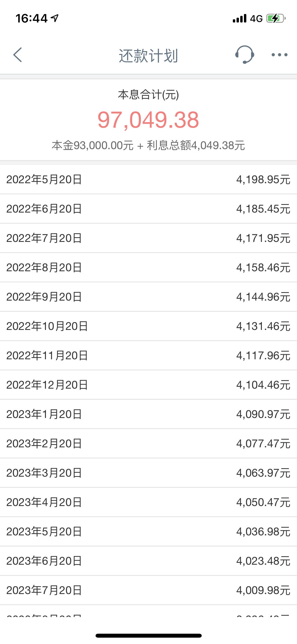Tap the battery charging indicator
Screen dimensions: 297x644
point(276,18)
